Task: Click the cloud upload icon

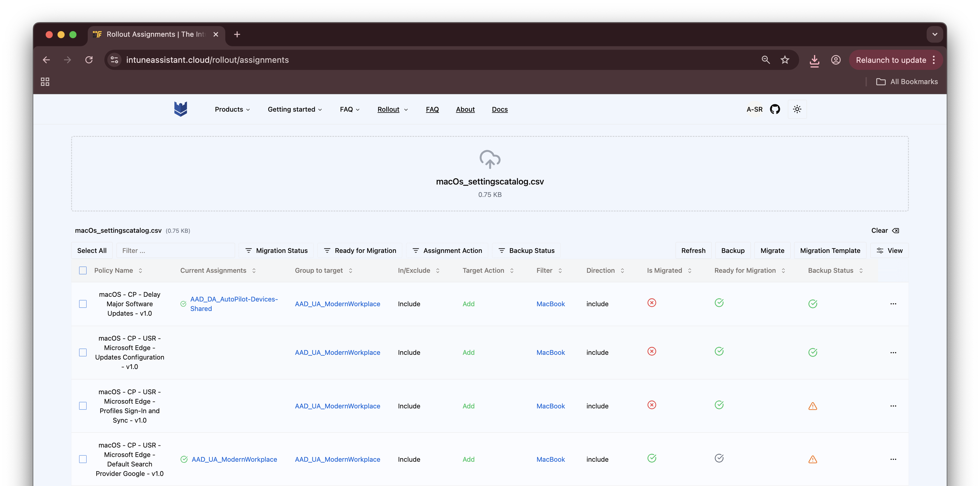Action: (490, 159)
